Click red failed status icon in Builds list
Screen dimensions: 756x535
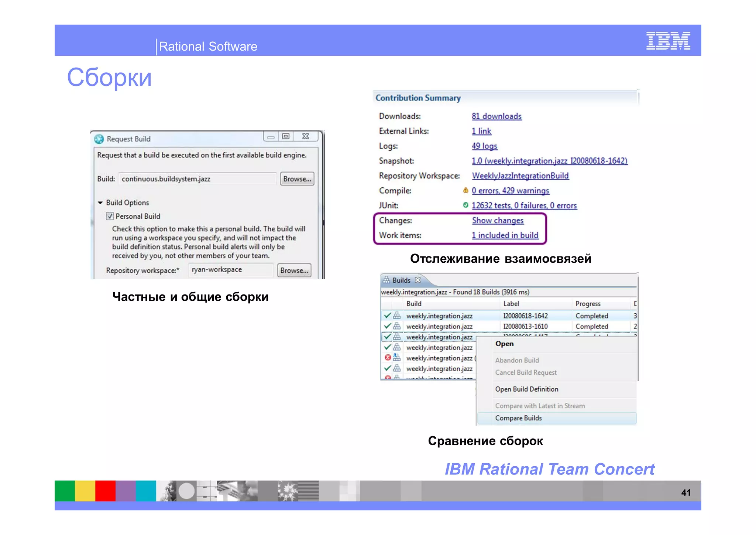[388, 357]
